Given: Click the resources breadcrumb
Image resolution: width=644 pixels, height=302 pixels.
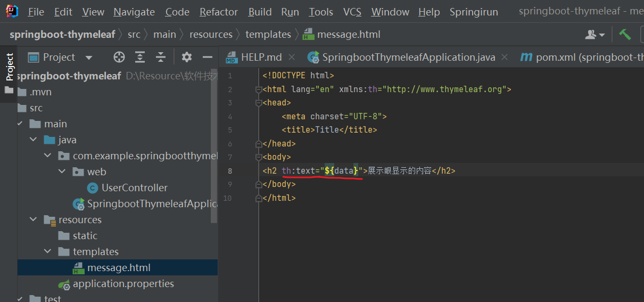Looking at the screenshot, I should point(211,35).
